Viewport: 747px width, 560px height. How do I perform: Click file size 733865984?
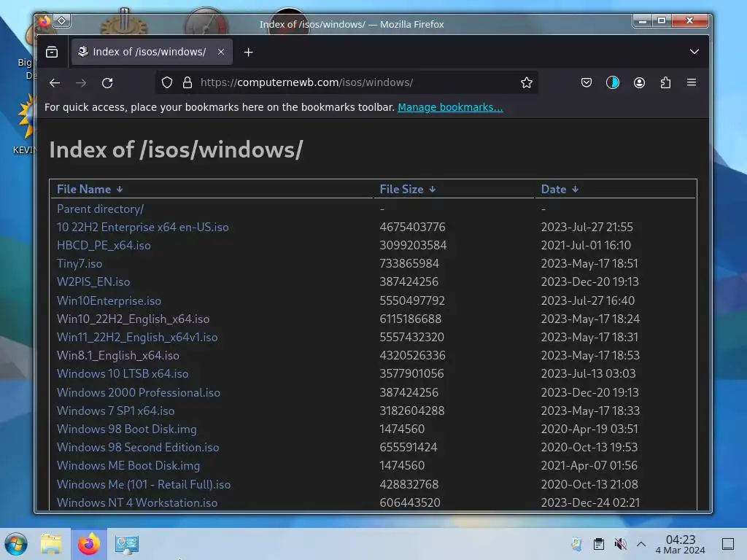(409, 263)
